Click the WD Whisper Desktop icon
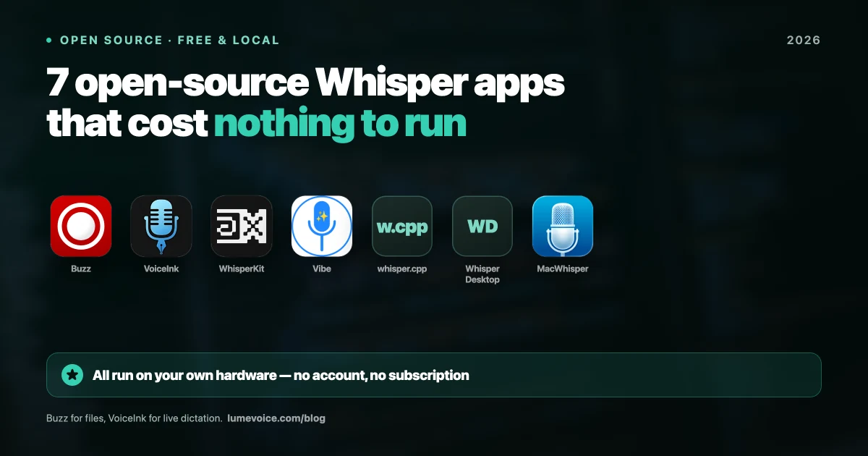The width and height of the screenshot is (868, 456). point(482,226)
